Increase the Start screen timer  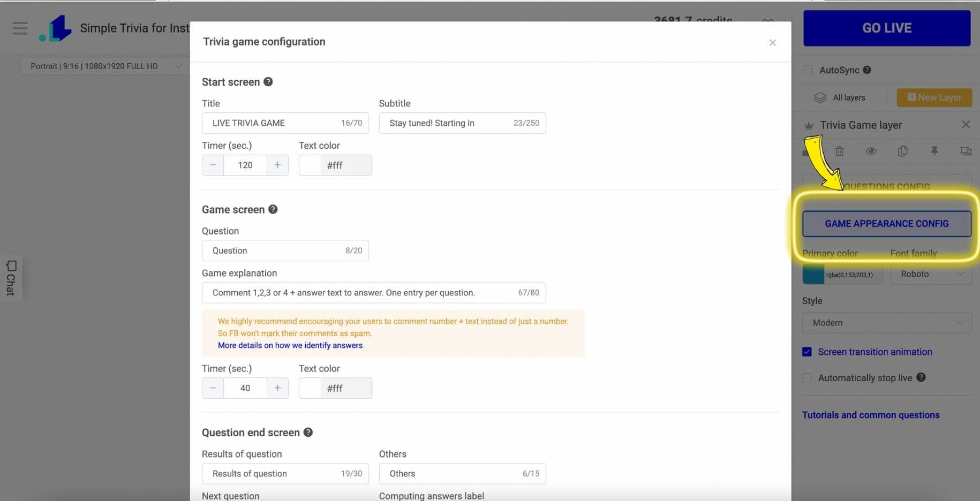click(x=277, y=165)
